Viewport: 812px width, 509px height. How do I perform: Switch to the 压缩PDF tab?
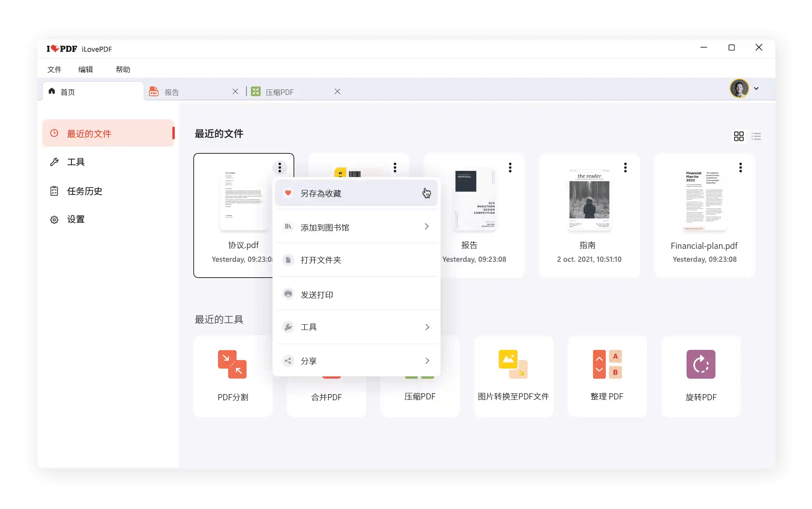(x=279, y=92)
